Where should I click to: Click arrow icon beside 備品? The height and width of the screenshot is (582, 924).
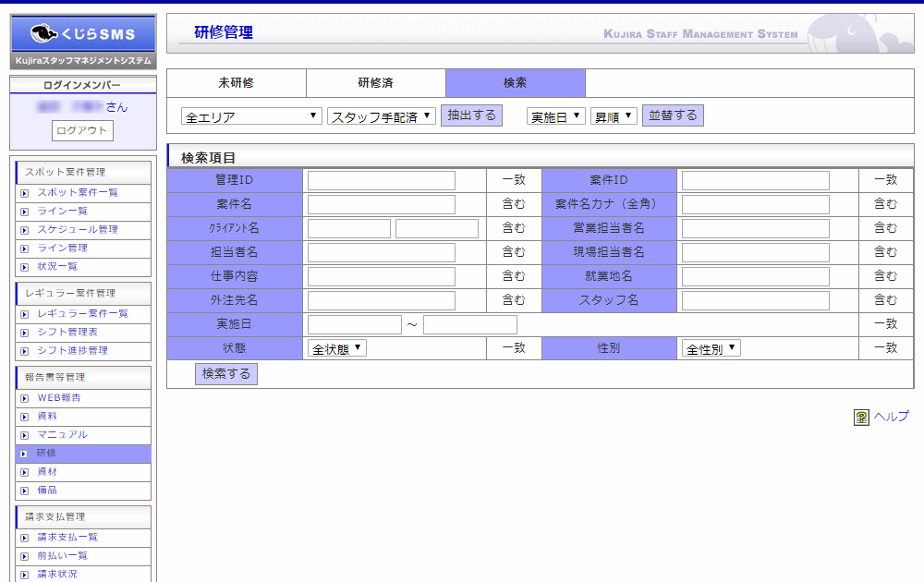[24, 491]
